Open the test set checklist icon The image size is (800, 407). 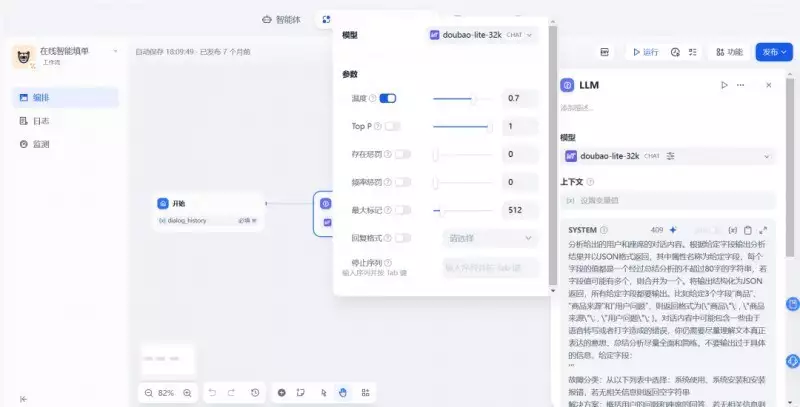click(692, 52)
